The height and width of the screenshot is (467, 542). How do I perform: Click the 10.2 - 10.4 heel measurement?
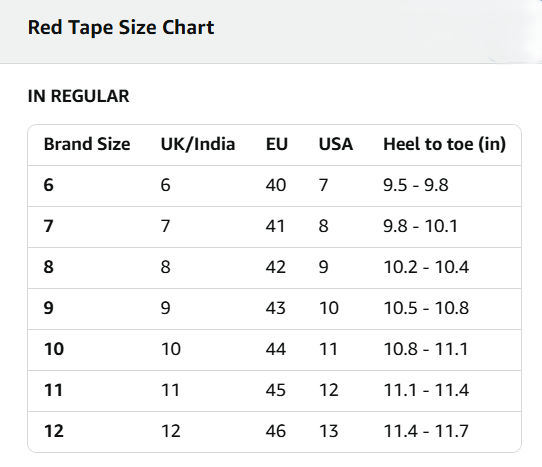pos(426,267)
